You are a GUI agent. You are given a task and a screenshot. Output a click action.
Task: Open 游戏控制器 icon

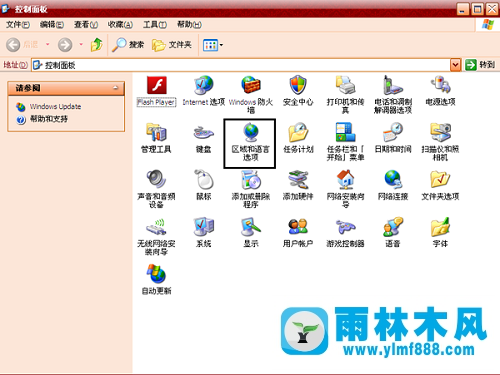345,233
